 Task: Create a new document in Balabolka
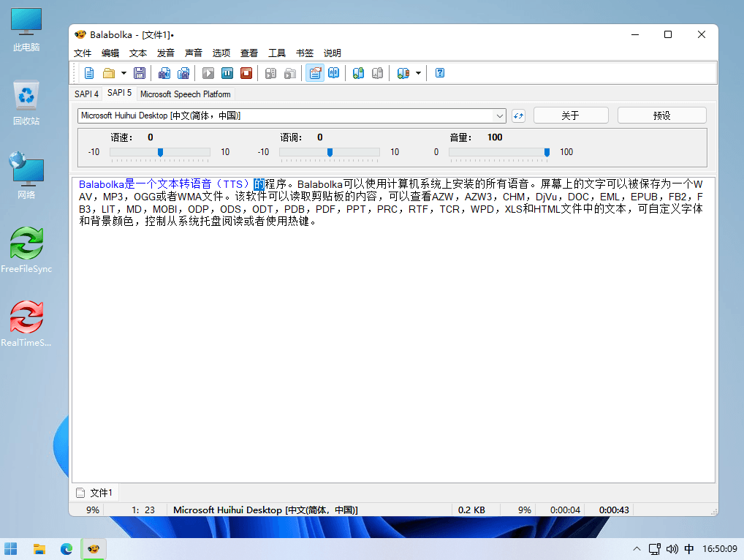pos(89,72)
